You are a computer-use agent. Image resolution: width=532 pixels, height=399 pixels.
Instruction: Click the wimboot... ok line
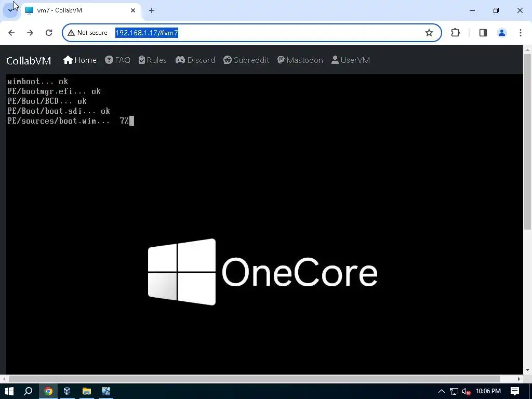(37, 82)
